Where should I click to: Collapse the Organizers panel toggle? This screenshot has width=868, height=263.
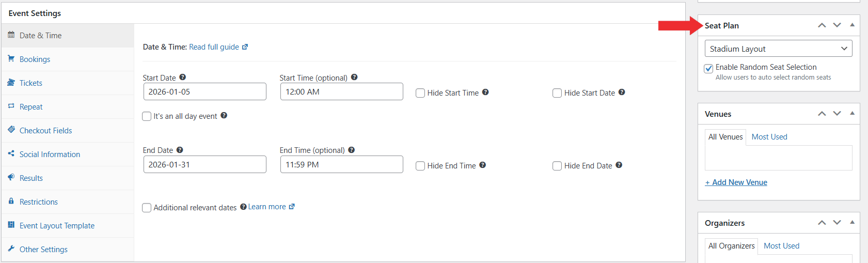852,223
